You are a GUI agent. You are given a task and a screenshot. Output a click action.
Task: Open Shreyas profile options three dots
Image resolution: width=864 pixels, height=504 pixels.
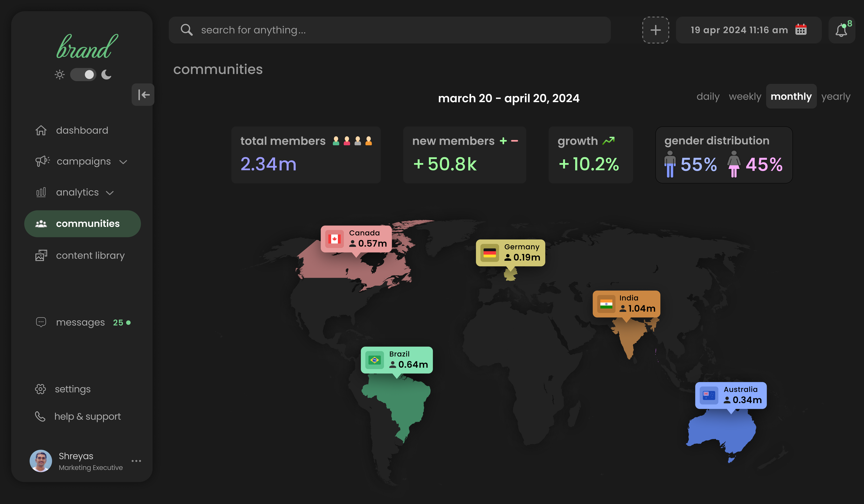pyautogui.click(x=136, y=461)
